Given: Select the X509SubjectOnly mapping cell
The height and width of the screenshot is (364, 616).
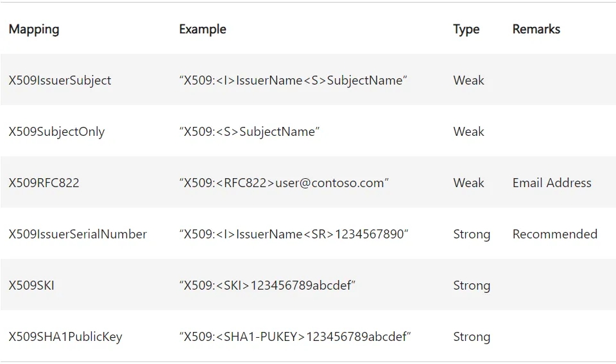Looking at the screenshot, I should pyautogui.click(x=56, y=131).
